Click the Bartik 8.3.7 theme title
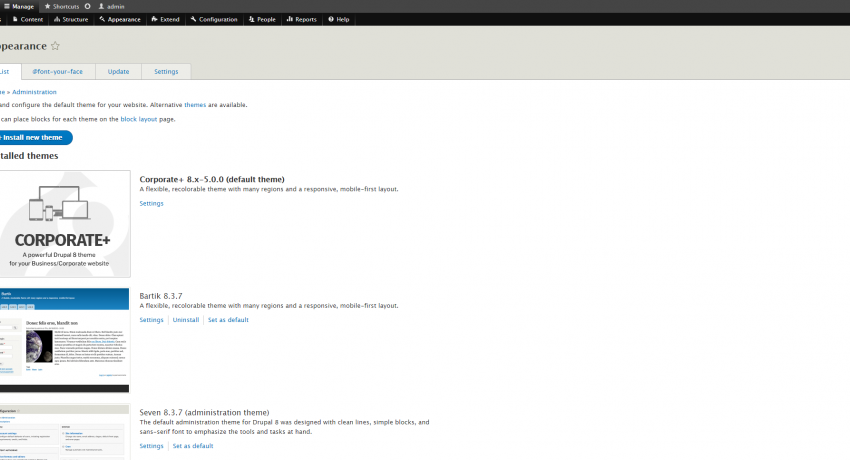Viewport: 850px width, 460px height. coord(161,296)
